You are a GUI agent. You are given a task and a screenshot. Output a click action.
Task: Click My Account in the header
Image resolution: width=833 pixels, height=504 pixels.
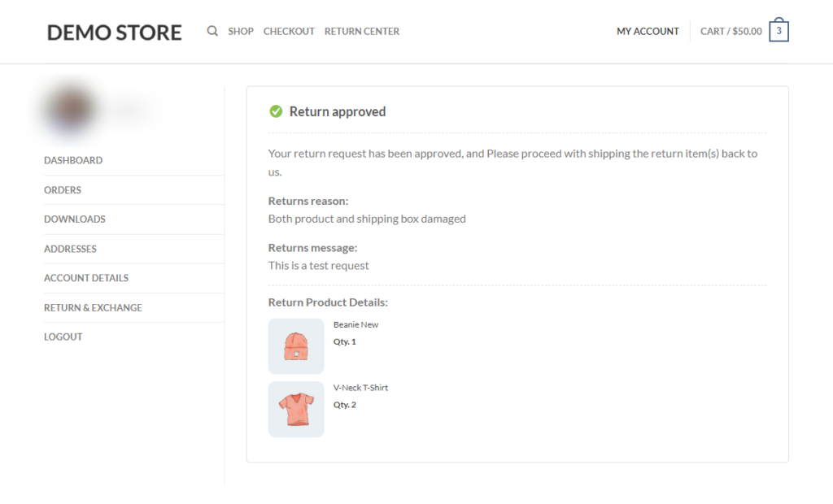[x=648, y=32]
